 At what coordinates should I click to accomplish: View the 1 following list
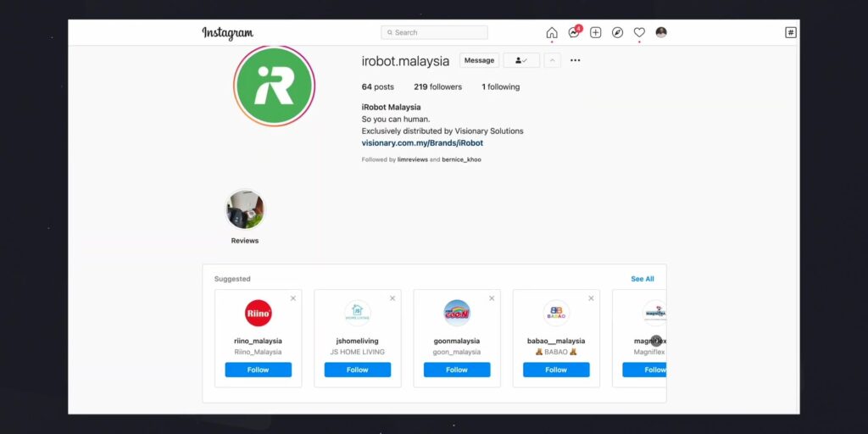click(x=500, y=87)
